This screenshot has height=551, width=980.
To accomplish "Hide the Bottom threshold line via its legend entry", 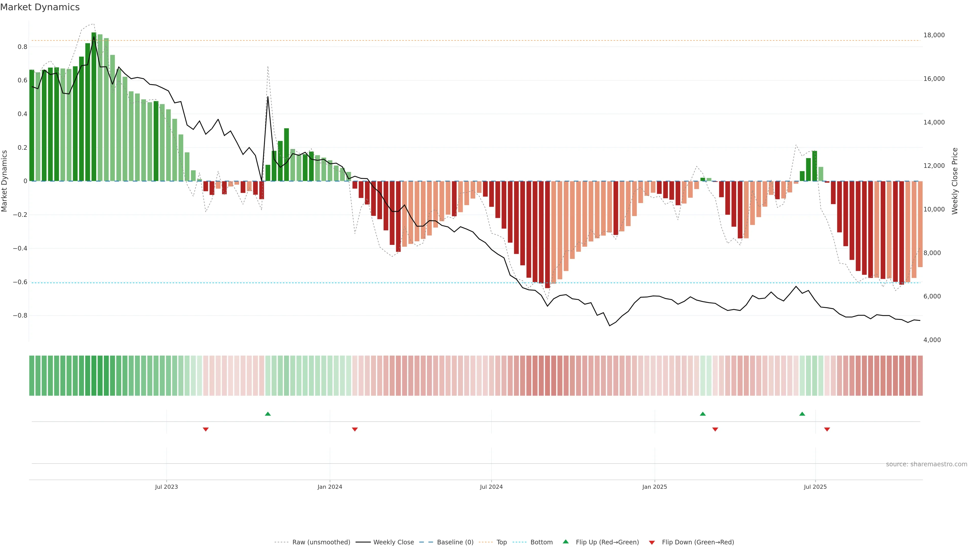I will click(x=541, y=542).
